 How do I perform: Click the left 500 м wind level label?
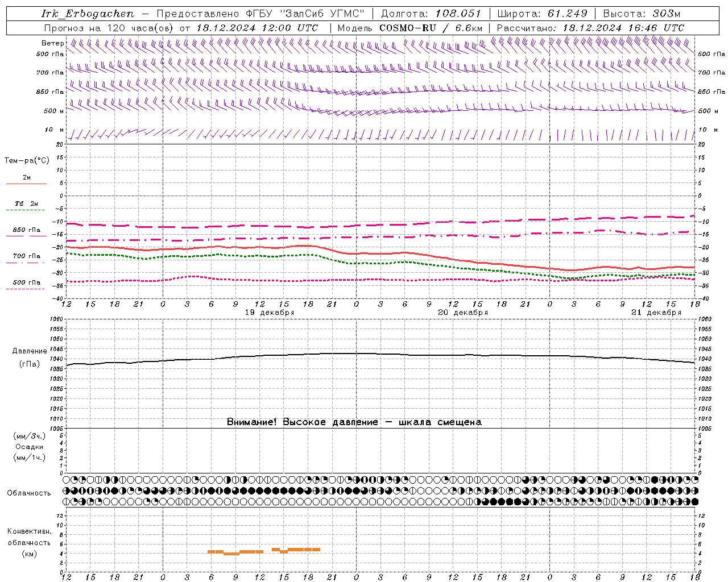tap(54, 111)
